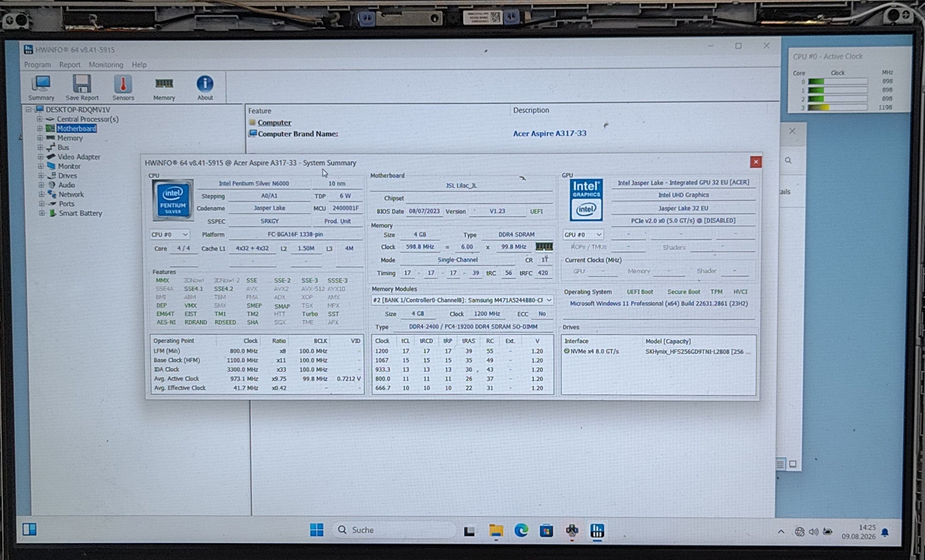Show hidden system tray icons
925x560 pixels.
781,532
